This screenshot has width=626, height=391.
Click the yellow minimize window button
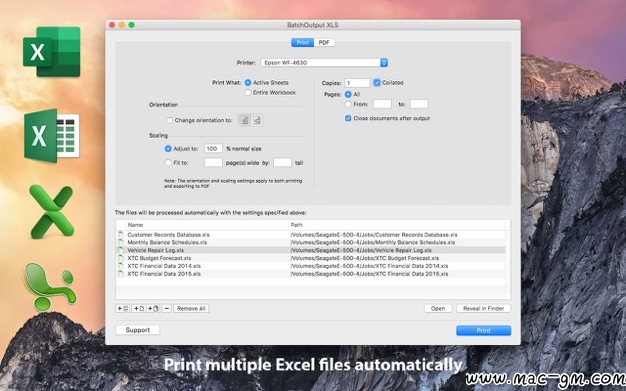click(x=122, y=25)
